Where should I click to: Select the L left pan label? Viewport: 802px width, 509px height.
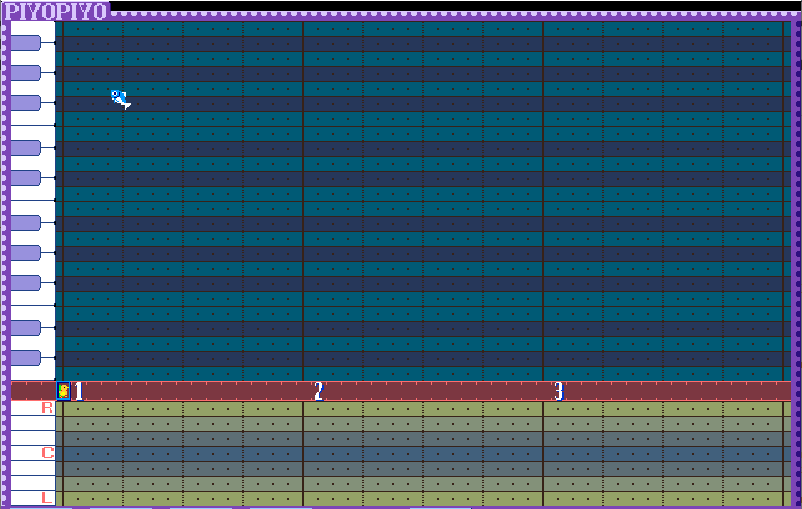click(46, 497)
